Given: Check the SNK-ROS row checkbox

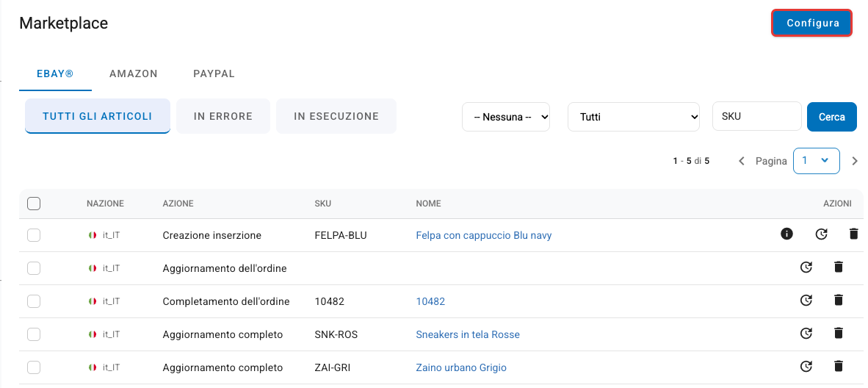Looking at the screenshot, I should coord(34,334).
